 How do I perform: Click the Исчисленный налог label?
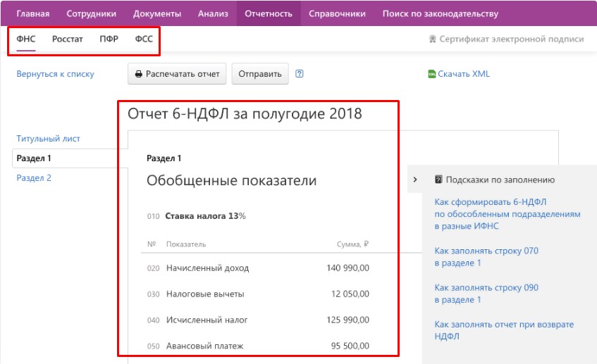[x=207, y=320]
